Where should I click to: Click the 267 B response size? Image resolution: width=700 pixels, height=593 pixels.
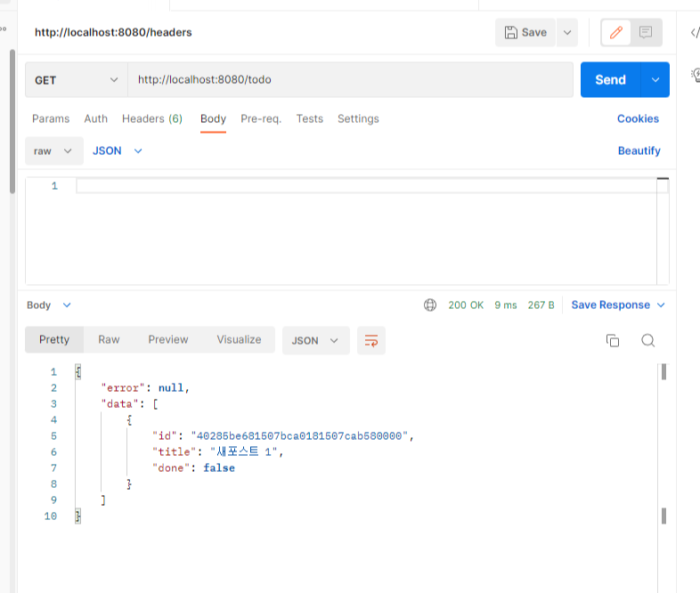(x=541, y=305)
